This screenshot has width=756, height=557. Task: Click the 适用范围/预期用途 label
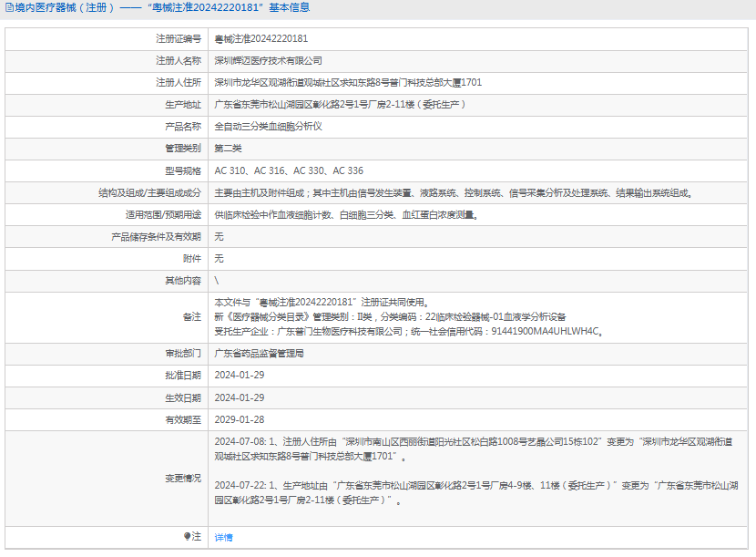[x=163, y=215]
